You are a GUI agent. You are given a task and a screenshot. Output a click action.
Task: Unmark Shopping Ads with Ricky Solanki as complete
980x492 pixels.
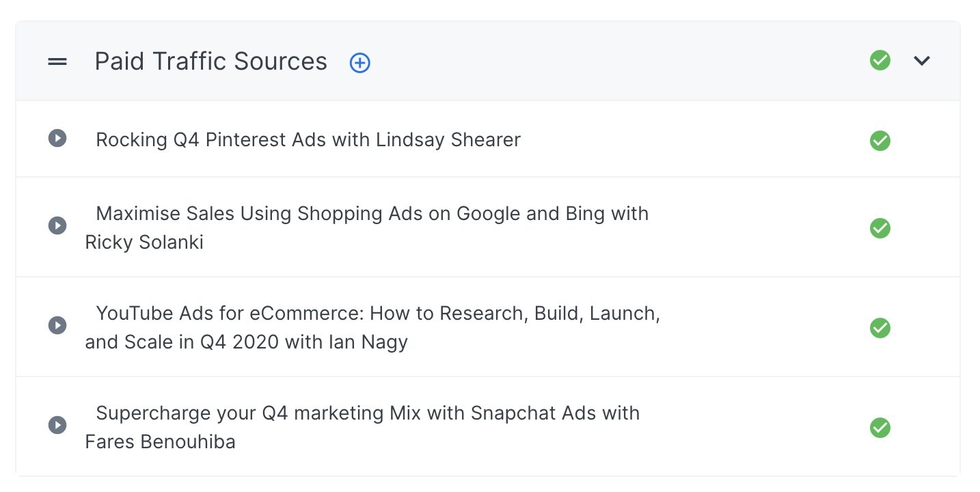click(x=880, y=228)
